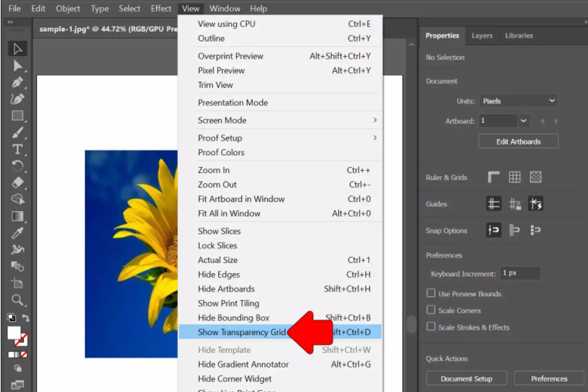Select the Paintbrush tool

point(17,133)
